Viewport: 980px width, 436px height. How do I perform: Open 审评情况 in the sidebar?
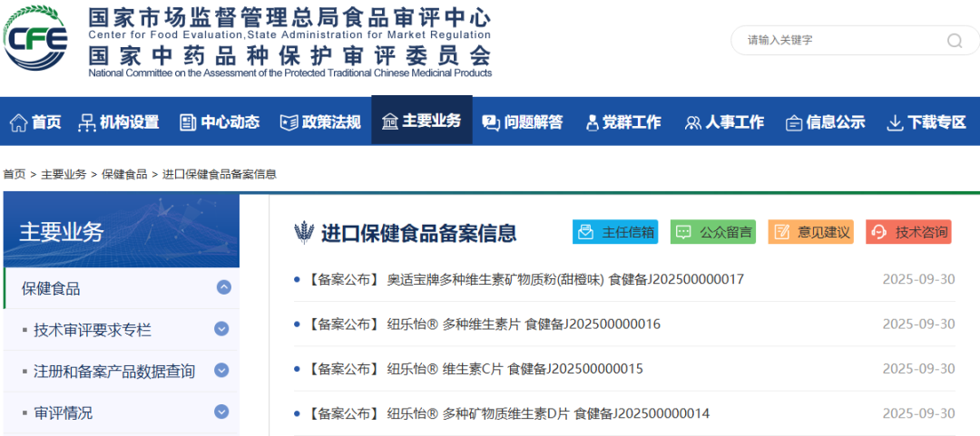coord(64,413)
